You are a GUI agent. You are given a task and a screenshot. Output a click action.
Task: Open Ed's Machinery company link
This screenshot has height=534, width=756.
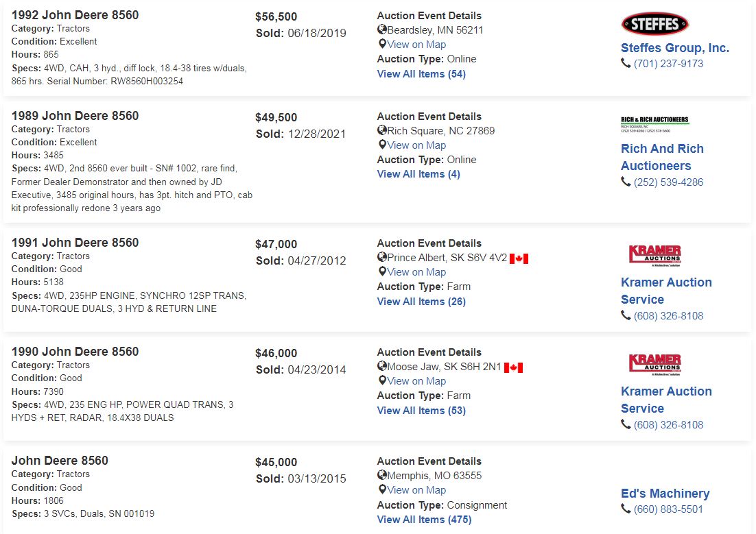pos(665,494)
